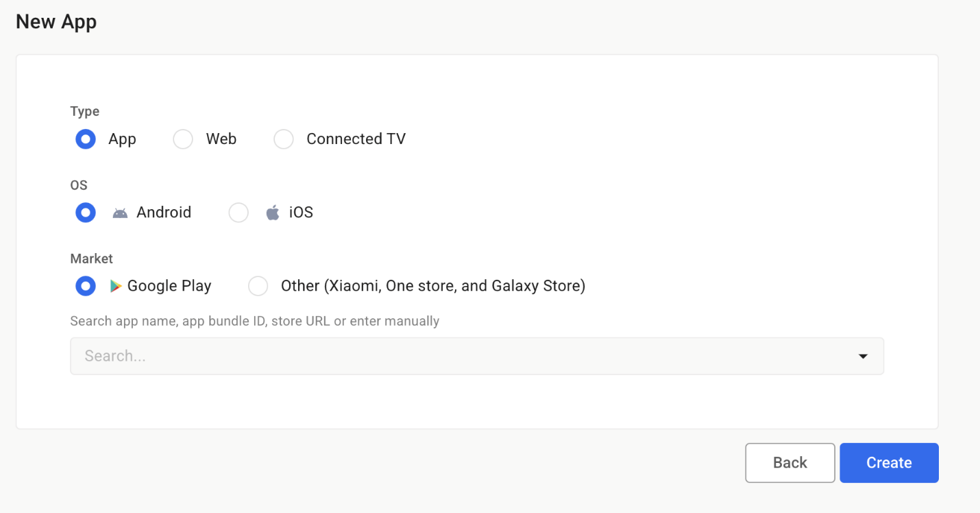Click the "Android" label text
Viewport: 980px width, 513px height.
point(164,213)
